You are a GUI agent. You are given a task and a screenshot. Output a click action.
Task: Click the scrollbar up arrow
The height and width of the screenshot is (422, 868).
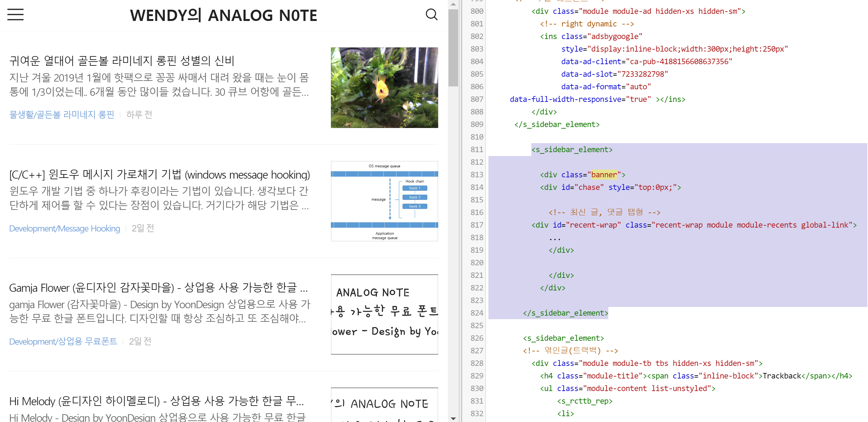tap(453, 5)
